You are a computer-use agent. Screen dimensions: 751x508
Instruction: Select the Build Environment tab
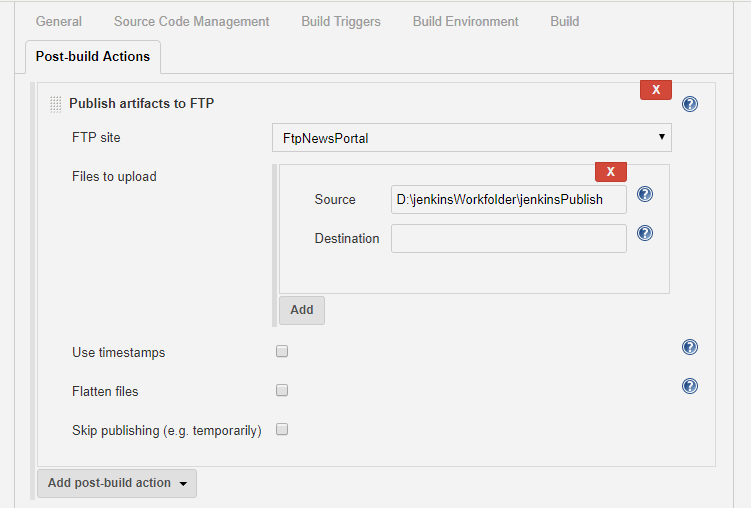coord(465,21)
